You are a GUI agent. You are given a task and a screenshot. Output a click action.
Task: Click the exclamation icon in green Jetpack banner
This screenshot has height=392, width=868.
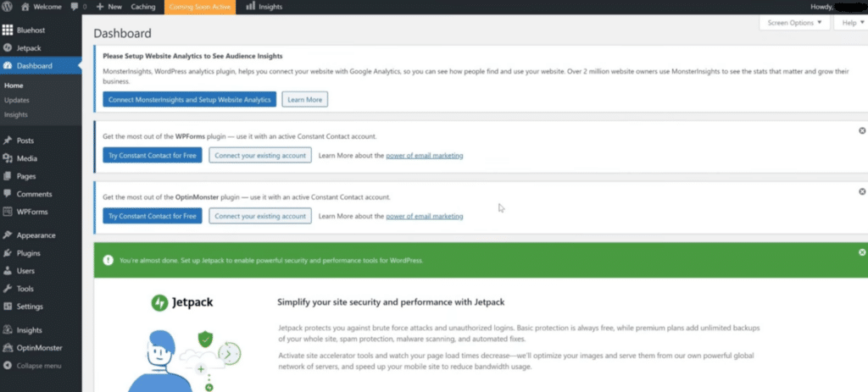pyautogui.click(x=108, y=261)
